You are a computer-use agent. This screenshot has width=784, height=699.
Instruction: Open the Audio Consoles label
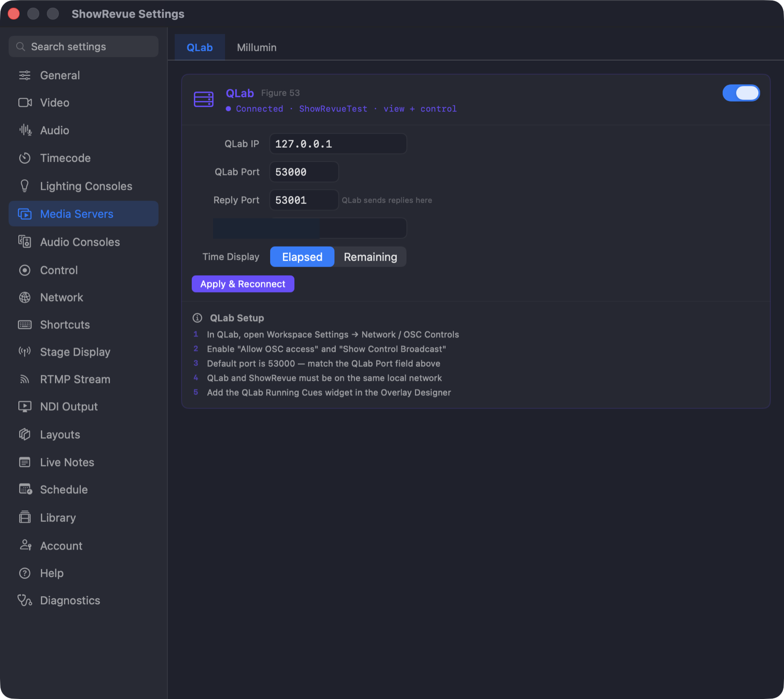tap(80, 242)
